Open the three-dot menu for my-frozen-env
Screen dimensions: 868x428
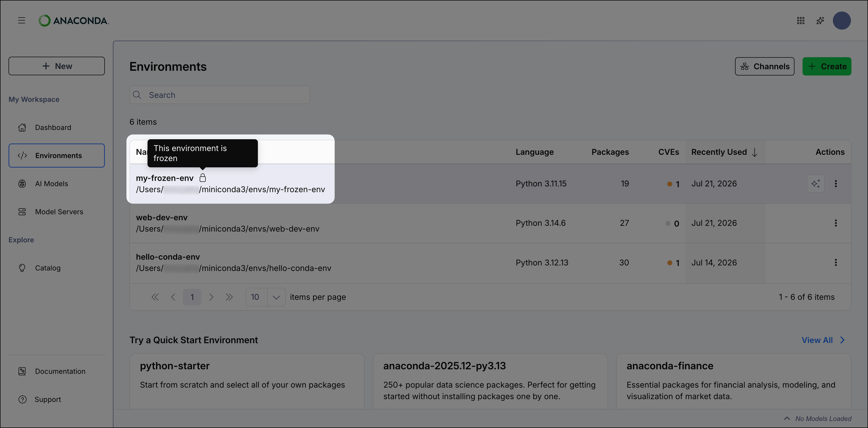[836, 184]
